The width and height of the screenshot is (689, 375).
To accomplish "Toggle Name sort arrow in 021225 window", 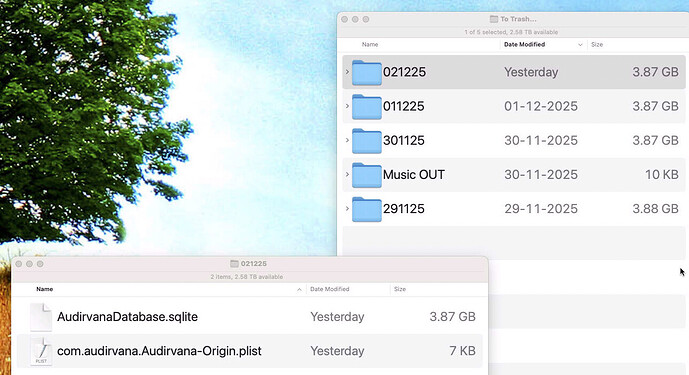I will pyautogui.click(x=299, y=289).
